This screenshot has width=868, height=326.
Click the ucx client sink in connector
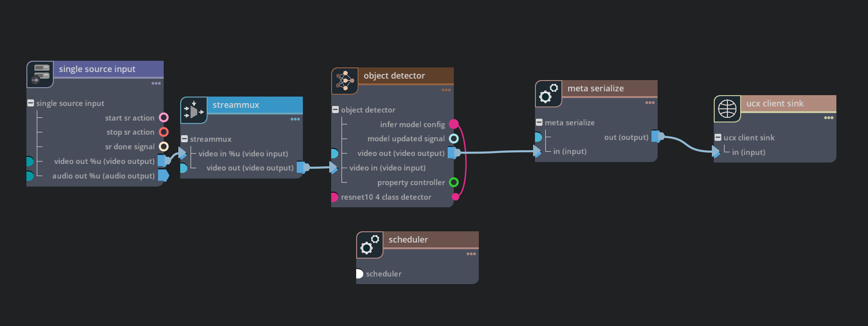click(716, 152)
